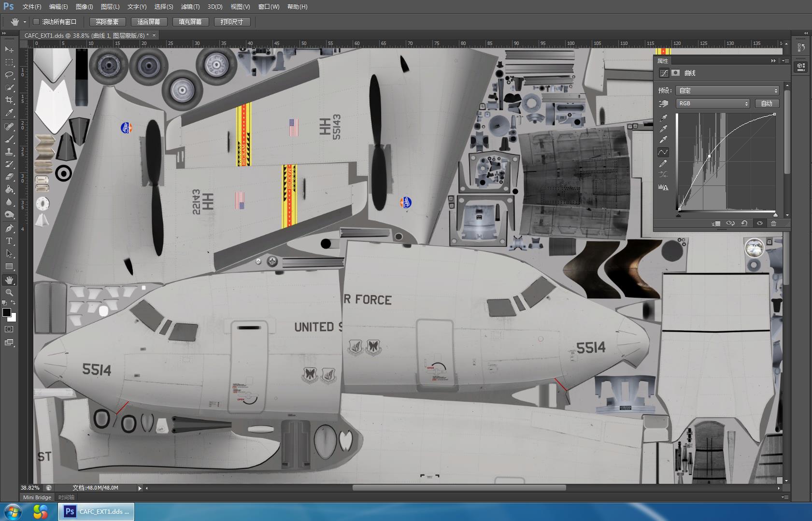This screenshot has width=812, height=521.
Task: Select the Brush tool
Action: [x=9, y=139]
